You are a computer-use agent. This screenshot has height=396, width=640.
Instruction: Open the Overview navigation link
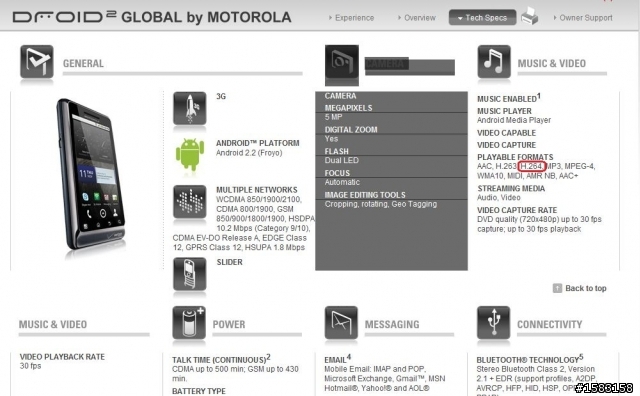click(417, 18)
